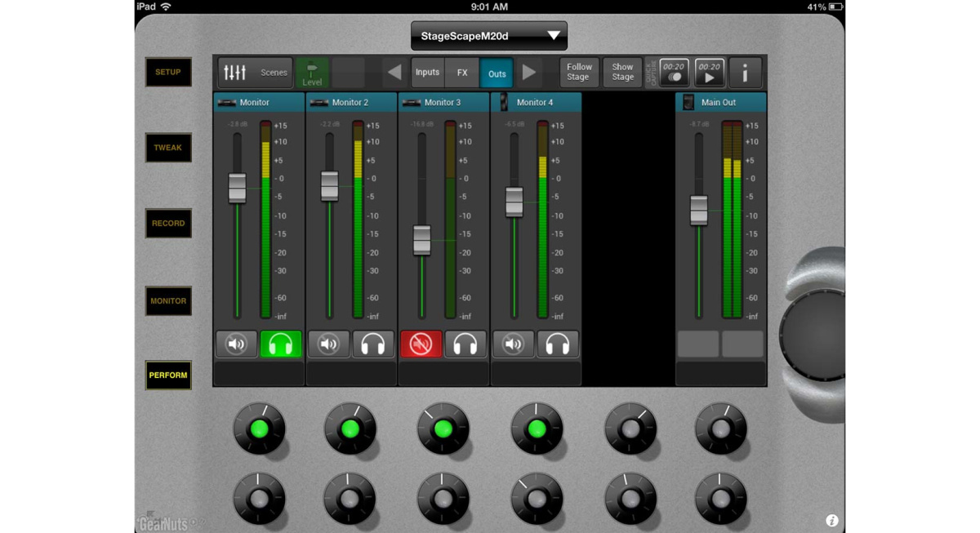Switch to the FX view
The height and width of the screenshot is (533, 980).
click(462, 73)
